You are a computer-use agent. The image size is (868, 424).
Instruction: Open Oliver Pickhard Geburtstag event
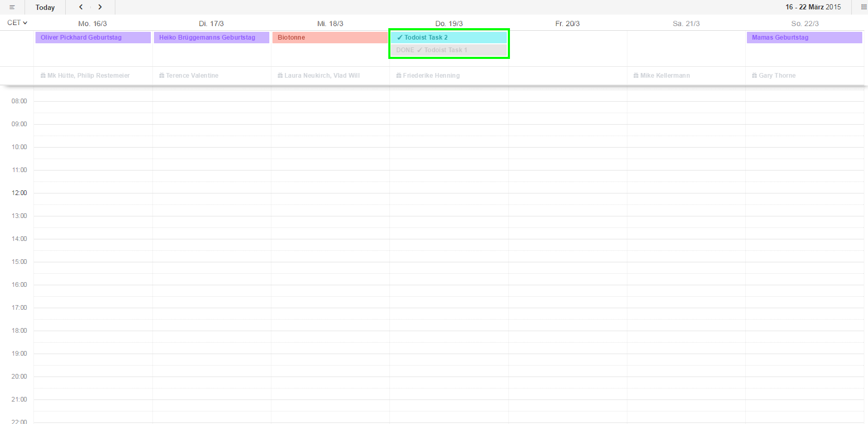tap(93, 38)
